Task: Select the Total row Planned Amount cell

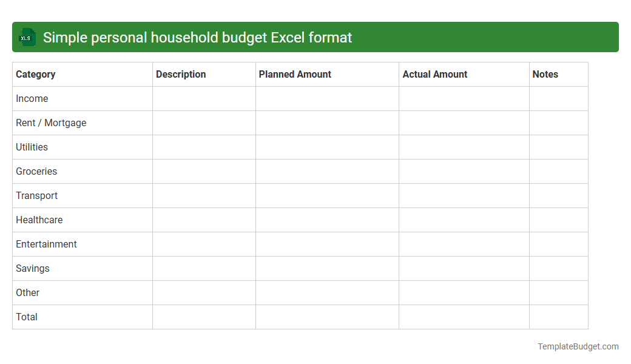Action: (x=327, y=317)
